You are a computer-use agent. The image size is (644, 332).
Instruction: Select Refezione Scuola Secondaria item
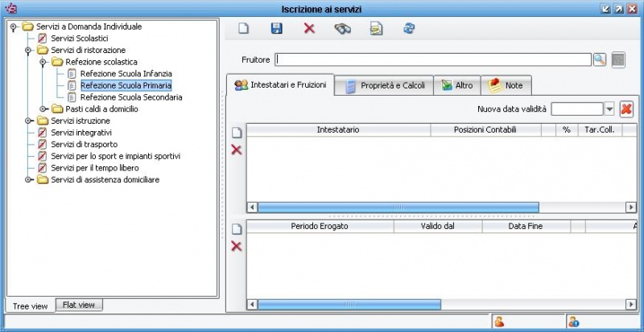pos(131,97)
